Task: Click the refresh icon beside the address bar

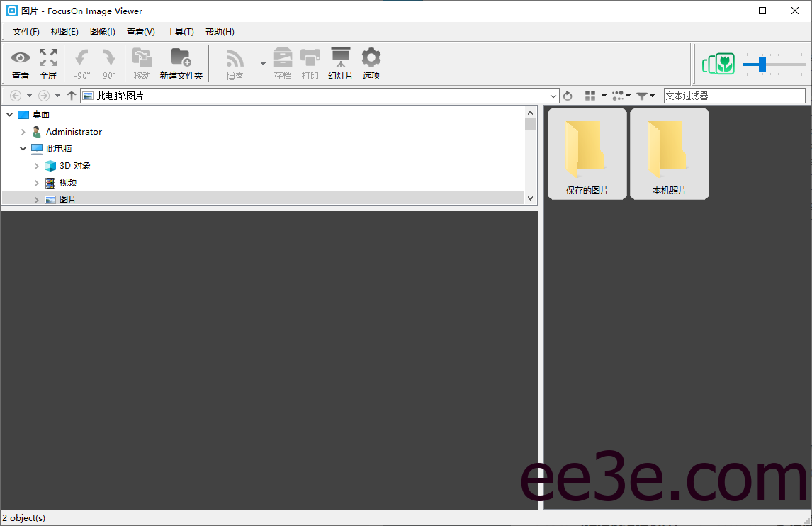Action: [x=568, y=95]
